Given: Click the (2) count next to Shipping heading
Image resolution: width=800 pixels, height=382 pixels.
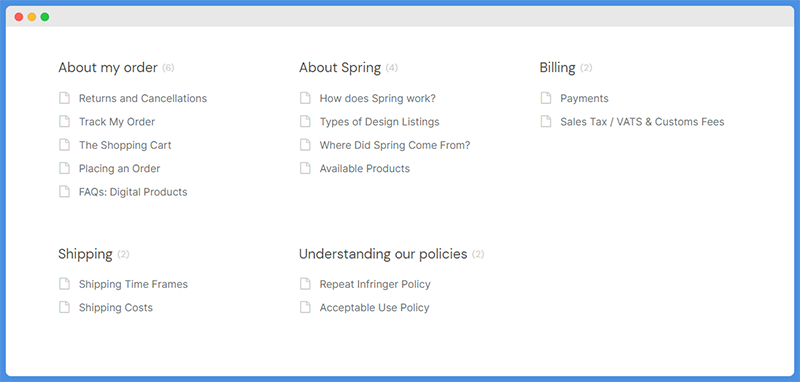Looking at the screenshot, I should (x=123, y=254).
